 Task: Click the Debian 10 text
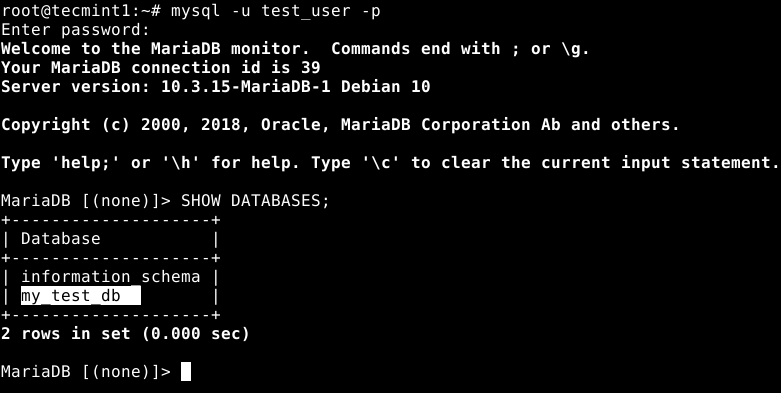tap(385, 87)
